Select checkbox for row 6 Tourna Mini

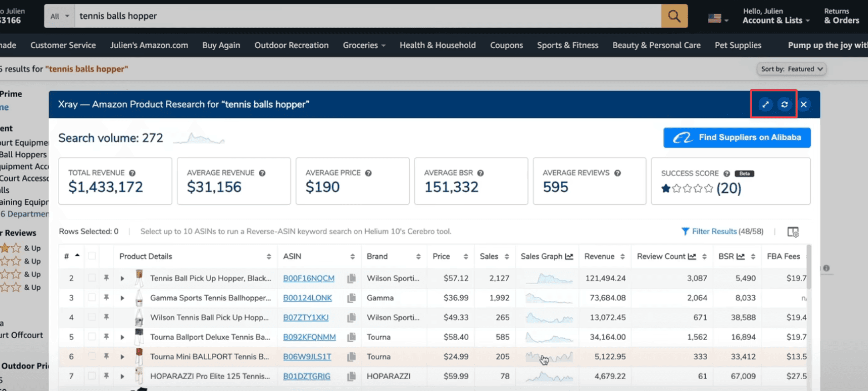(x=92, y=356)
